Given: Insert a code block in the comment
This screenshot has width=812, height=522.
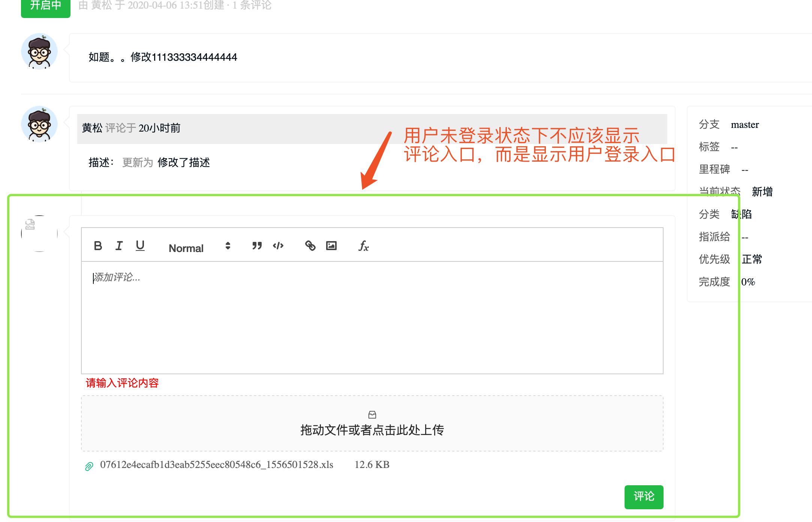Looking at the screenshot, I should pos(278,246).
